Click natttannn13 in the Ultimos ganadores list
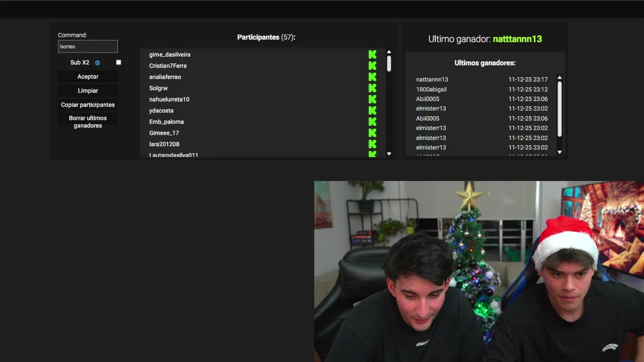Image resolution: width=644 pixels, height=362 pixels. tap(432, 79)
